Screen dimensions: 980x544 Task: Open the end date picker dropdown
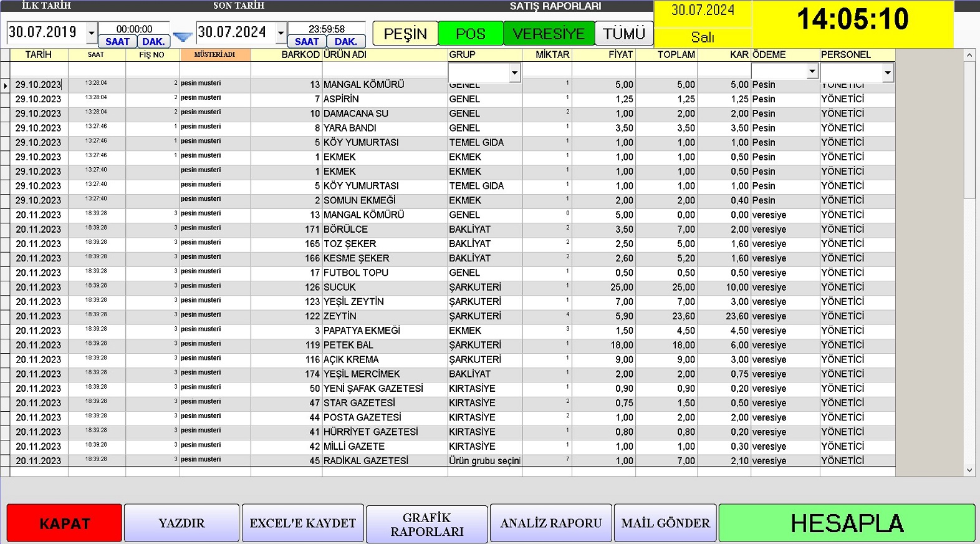281,32
